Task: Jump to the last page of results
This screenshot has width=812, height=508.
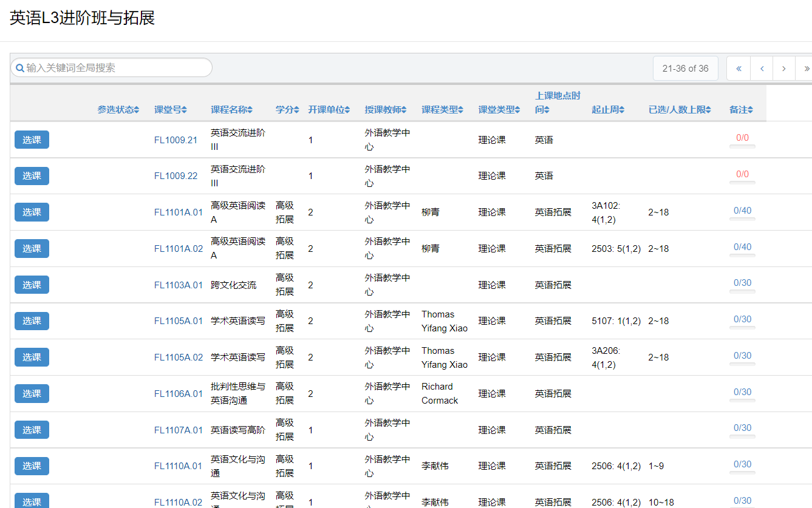Action: pyautogui.click(x=805, y=69)
